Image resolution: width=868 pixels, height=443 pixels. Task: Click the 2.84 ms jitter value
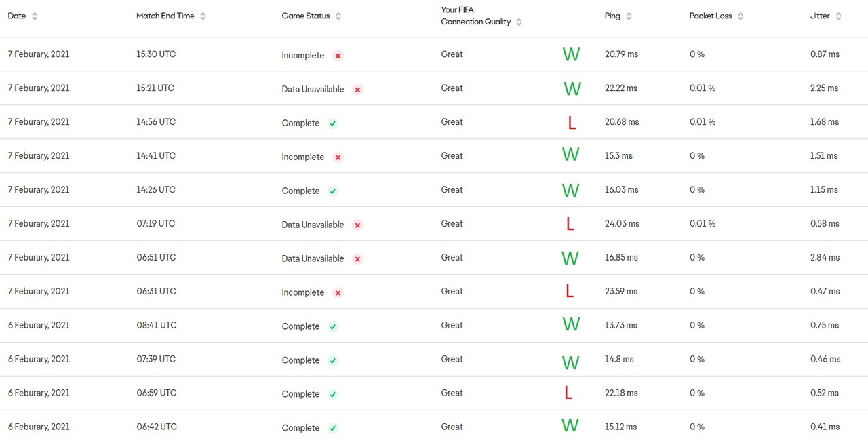(825, 257)
